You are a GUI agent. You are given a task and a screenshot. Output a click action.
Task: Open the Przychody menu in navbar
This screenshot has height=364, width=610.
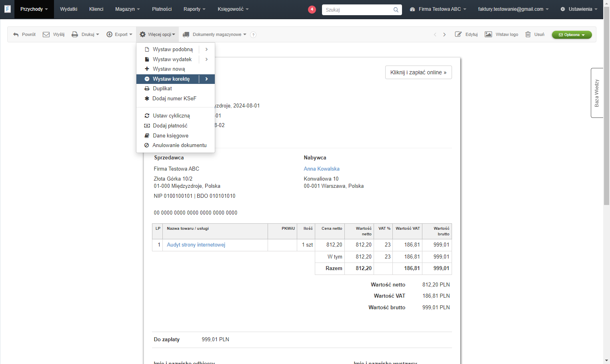point(34,9)
